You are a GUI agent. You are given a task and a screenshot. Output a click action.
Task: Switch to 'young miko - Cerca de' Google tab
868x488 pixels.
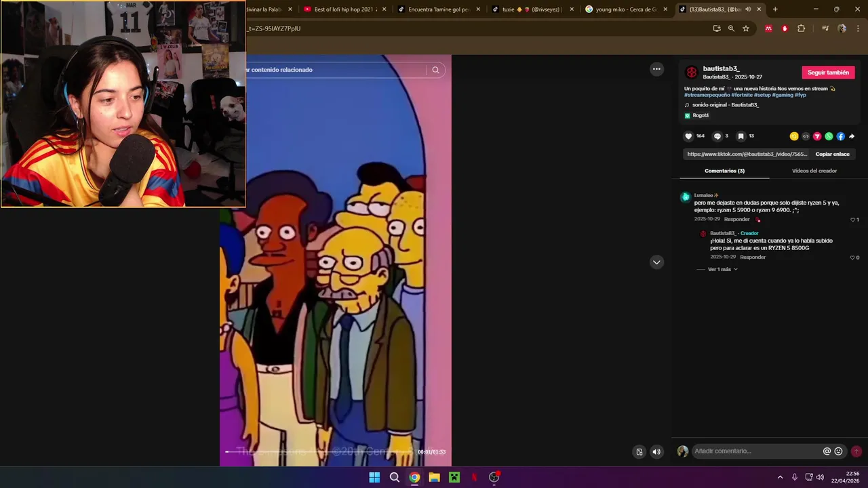tap(626, 9)
